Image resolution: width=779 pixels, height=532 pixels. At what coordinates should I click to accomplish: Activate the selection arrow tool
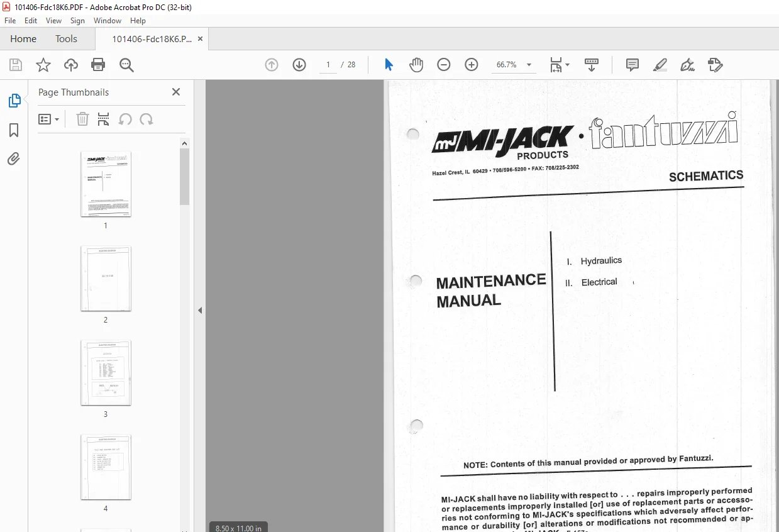[389, 65]
